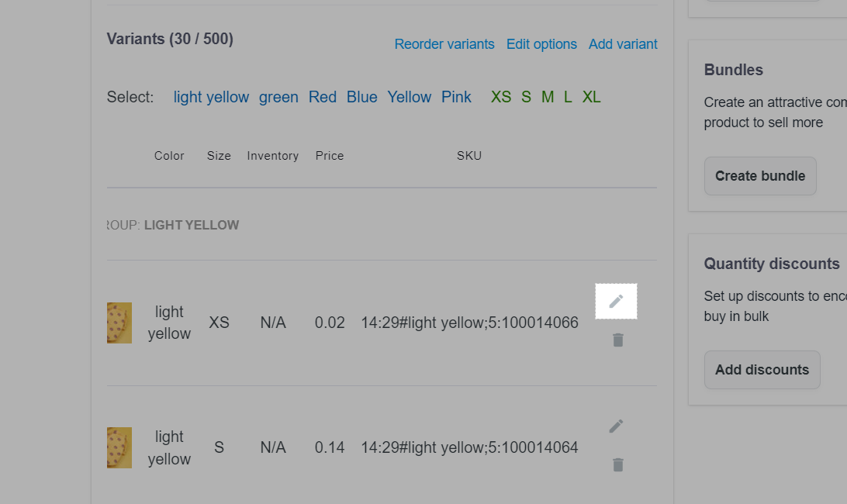847x504 pixels.
Task: Select all XL size variants
Action: click(x=591, y=97)
